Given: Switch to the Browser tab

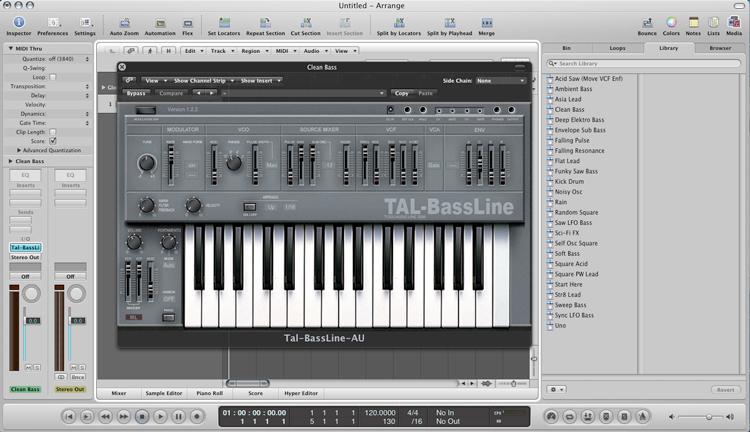Looking at the screenshot, I should coord(720,48).
